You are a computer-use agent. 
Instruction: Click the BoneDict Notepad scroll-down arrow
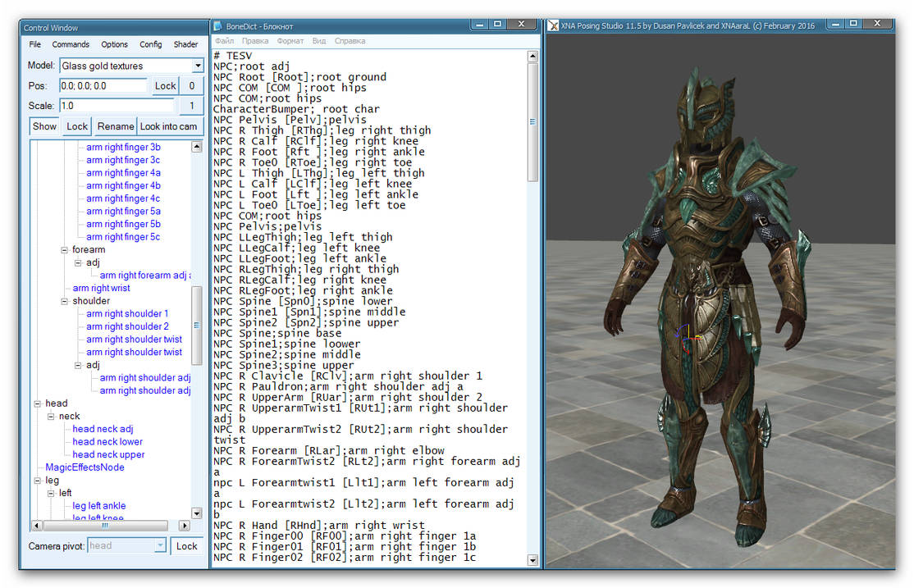point(532,560)
